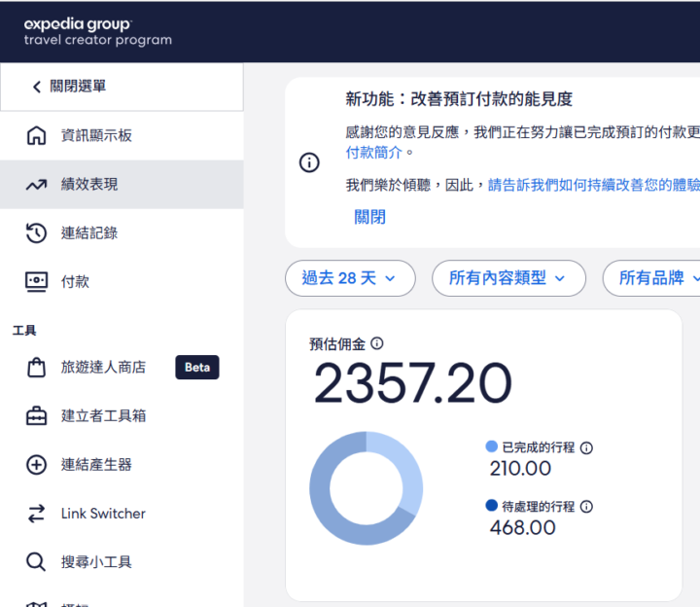700x607 pixels.
Task: Click the trend arrow icon for 績效表現
Action: click(x=36, y=185)
